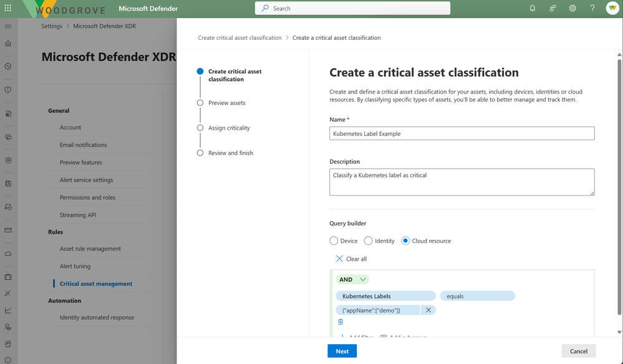
Task: Open Alert tuning
Action: click(x=75, y=266)
